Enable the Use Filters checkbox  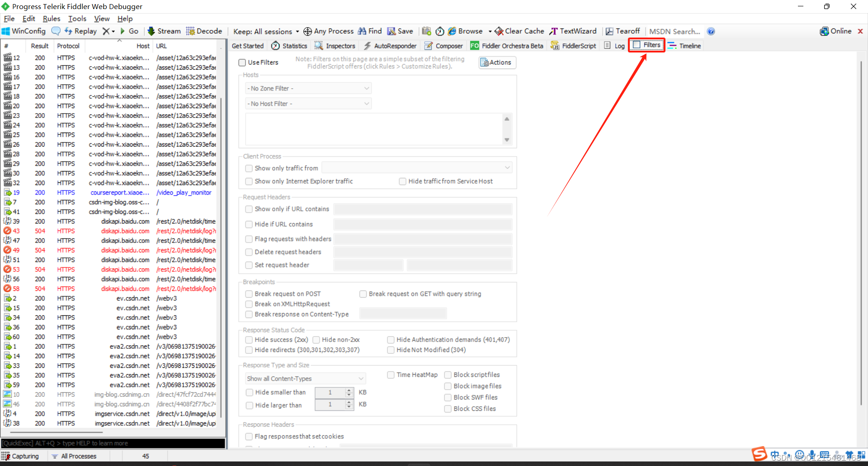(x=242, y=62)
